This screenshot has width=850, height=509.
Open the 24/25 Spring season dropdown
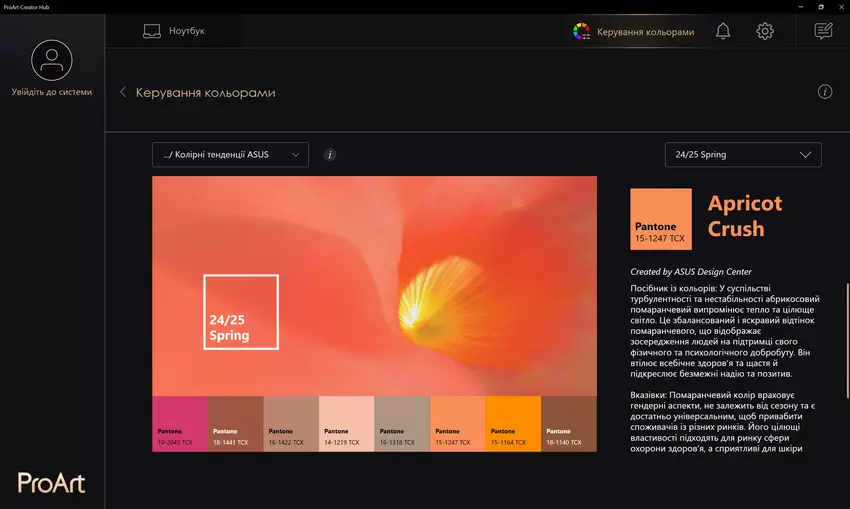(x=743, y=155)
